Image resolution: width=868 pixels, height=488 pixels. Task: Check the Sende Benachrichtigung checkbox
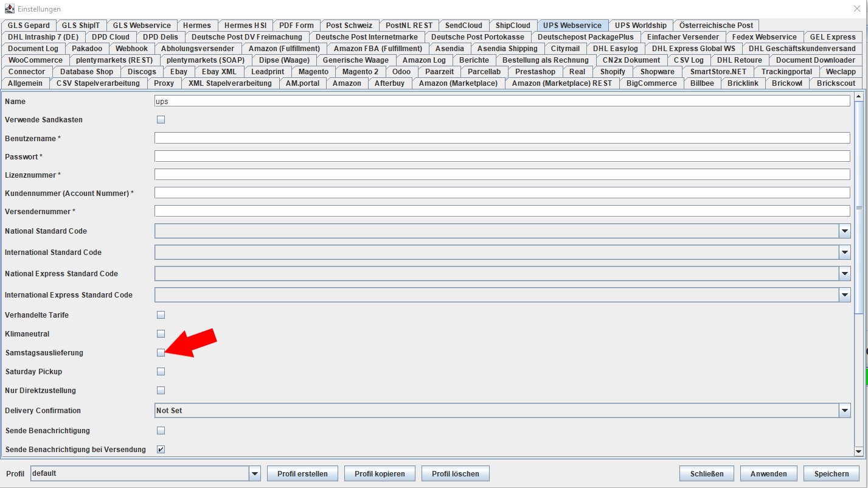click(161, 431)
